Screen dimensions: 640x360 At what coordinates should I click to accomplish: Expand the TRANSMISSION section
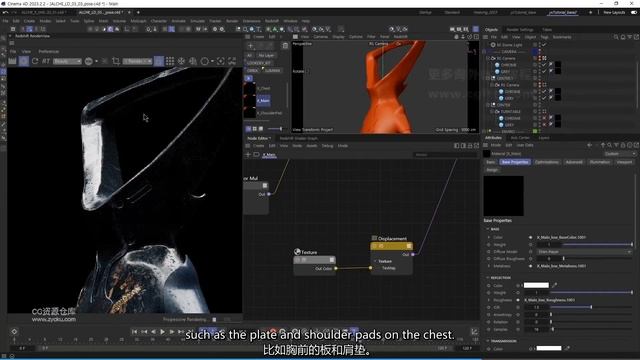488,340
